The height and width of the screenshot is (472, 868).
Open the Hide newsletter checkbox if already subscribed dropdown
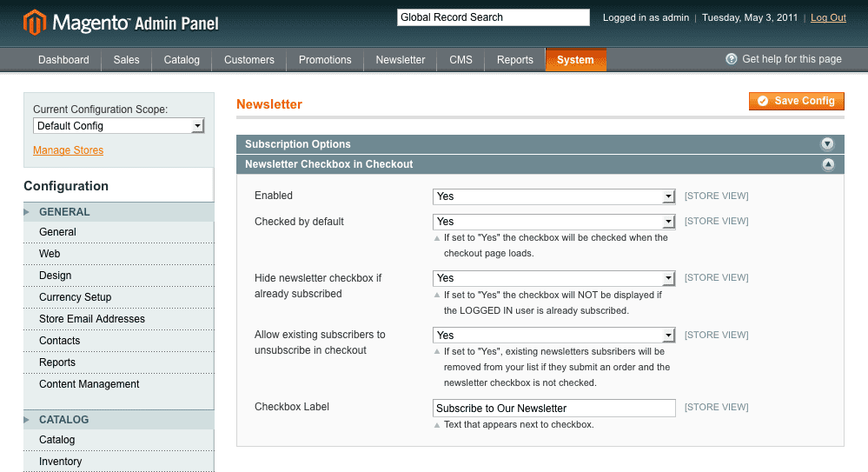553,278
